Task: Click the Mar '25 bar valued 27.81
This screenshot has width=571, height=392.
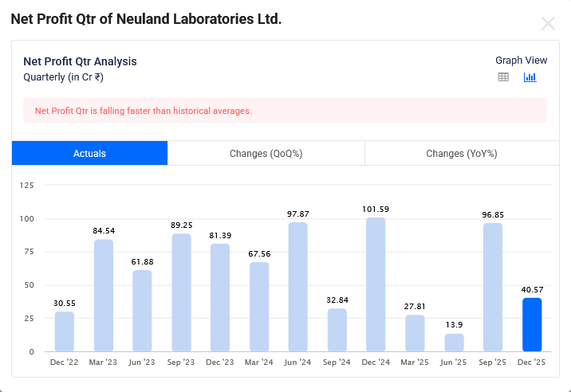Action: tap(415, 333)
